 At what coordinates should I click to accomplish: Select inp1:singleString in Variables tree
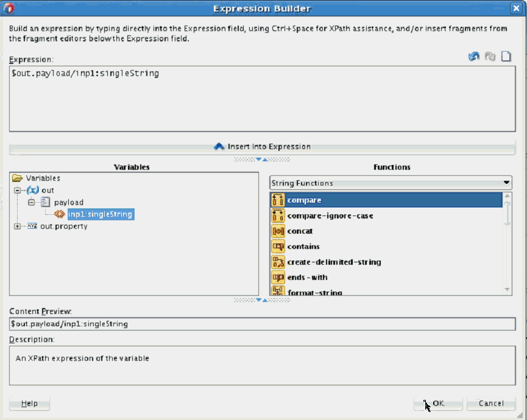pos(100,214)
